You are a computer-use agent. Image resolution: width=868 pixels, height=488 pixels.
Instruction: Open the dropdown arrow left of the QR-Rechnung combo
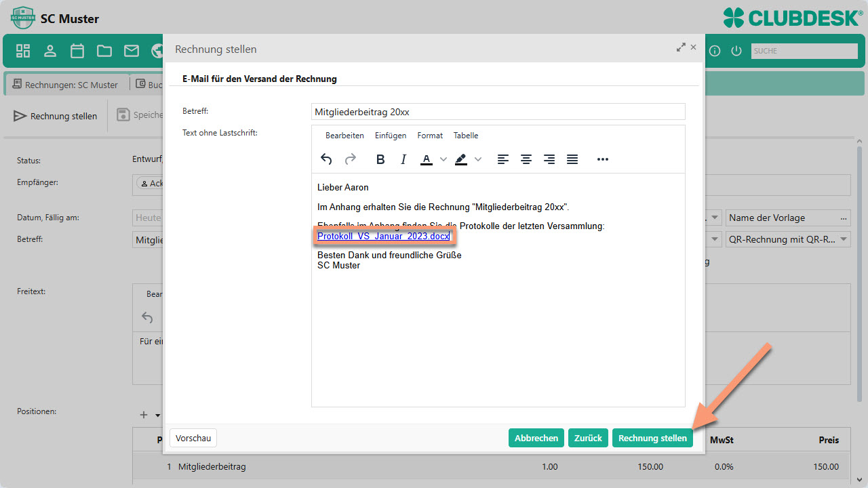pos(716,239)
